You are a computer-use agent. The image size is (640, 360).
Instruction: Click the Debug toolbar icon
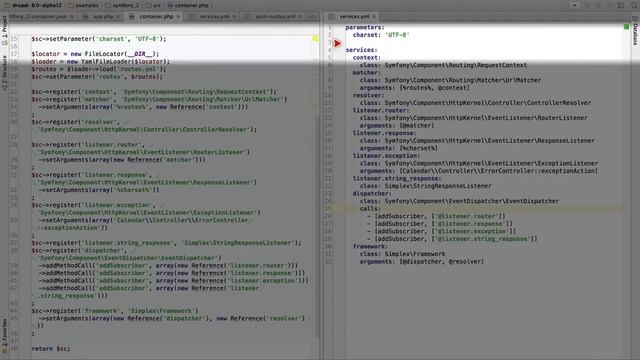click(x=598, y=5)
